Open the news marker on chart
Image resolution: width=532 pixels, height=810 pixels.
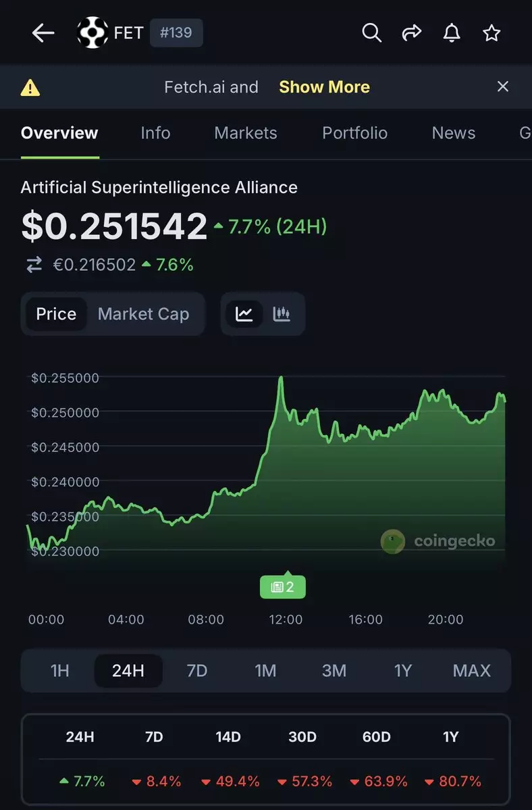(283, 587)
